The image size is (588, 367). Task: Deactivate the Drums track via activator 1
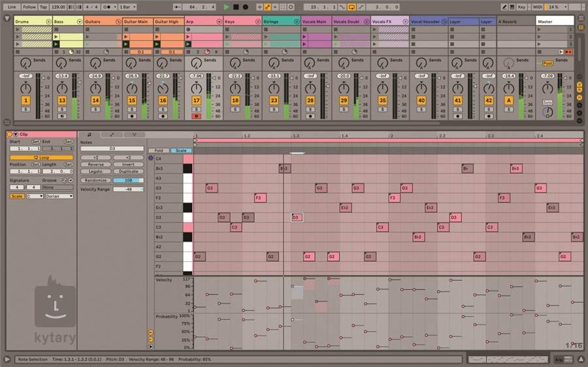coord(25,101)
